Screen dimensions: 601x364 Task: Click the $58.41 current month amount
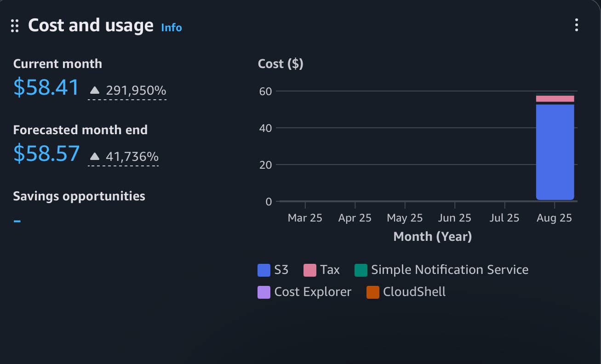point(46,87)
